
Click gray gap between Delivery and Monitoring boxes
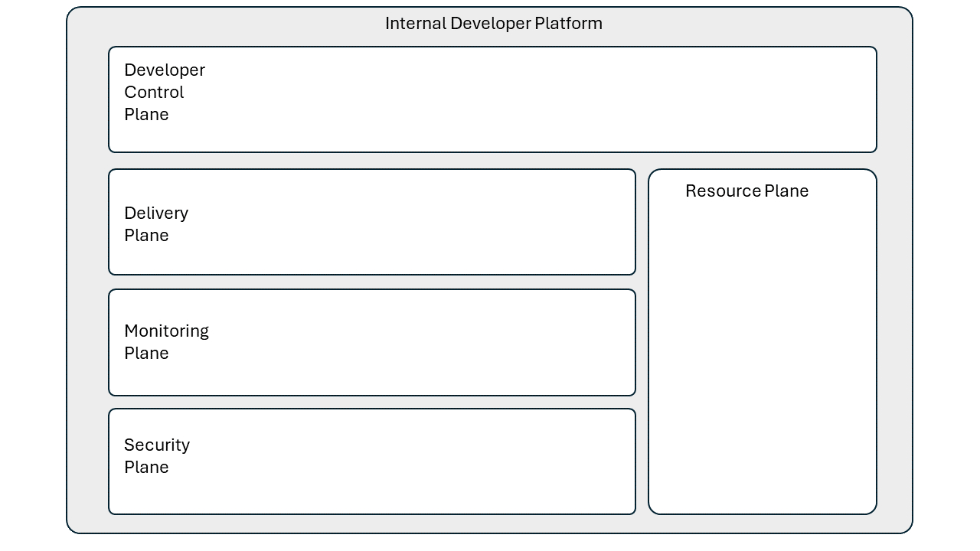[372, 282]
